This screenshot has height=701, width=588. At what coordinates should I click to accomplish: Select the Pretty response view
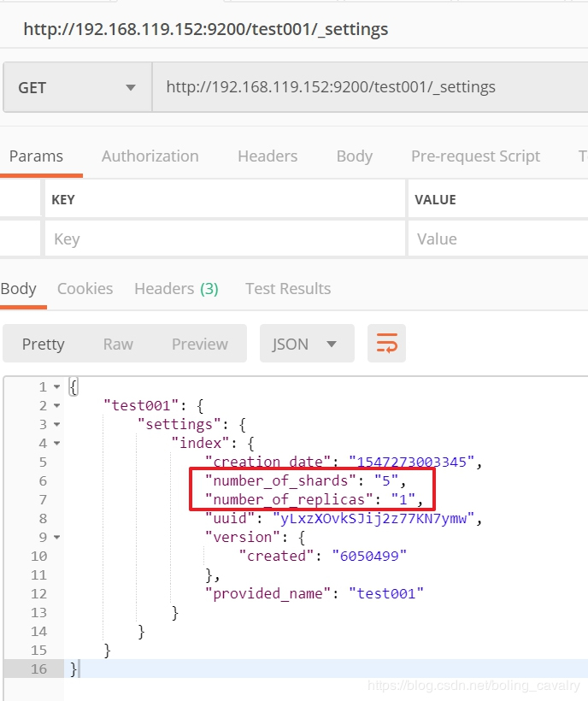pyautogui.click(x=44, y=344)
